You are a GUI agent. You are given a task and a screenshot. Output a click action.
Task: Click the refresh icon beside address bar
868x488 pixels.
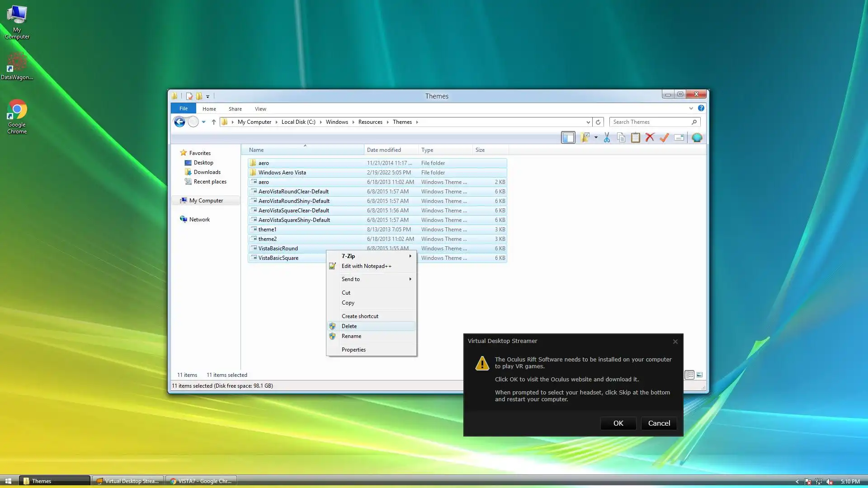click(x=598, y=122)
